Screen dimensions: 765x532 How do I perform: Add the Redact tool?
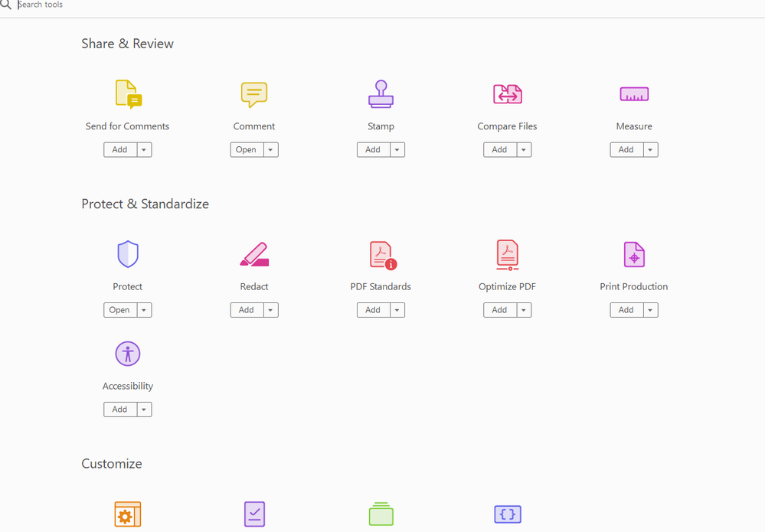coord(247,310)
